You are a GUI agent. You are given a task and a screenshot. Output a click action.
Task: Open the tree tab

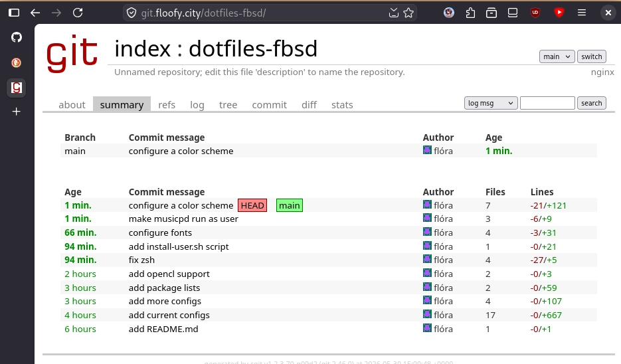[x=228, y=104]
